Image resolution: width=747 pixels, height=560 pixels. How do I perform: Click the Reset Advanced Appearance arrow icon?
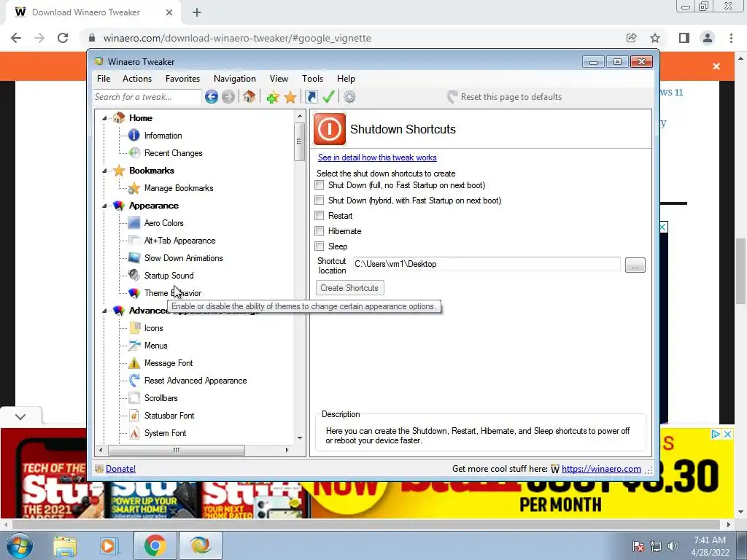click(x=135, y=381)
